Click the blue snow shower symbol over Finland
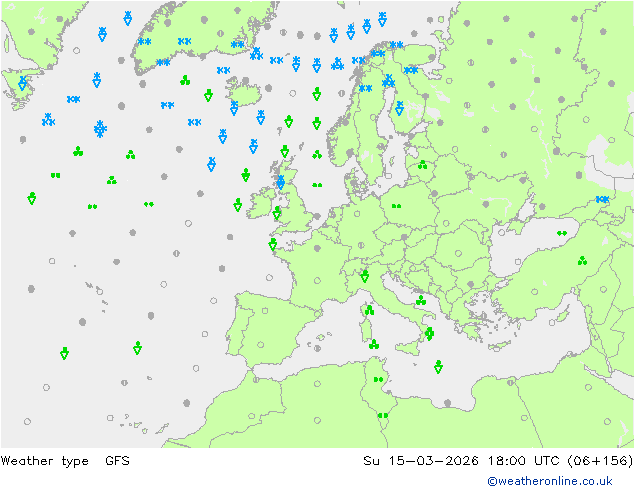This screenshot has width=634, height=490. (x=399, y=108)
